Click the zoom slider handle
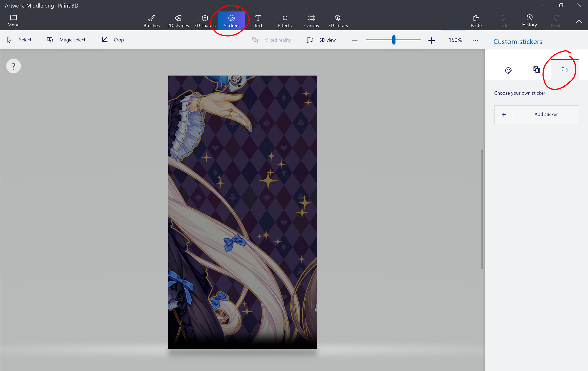Viewport: 588px width, 371px height. pos(394,40)
